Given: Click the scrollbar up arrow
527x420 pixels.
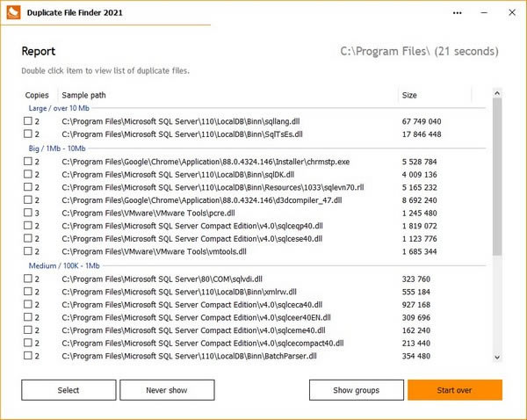Looking at the screenshot, I should [497, 93].
